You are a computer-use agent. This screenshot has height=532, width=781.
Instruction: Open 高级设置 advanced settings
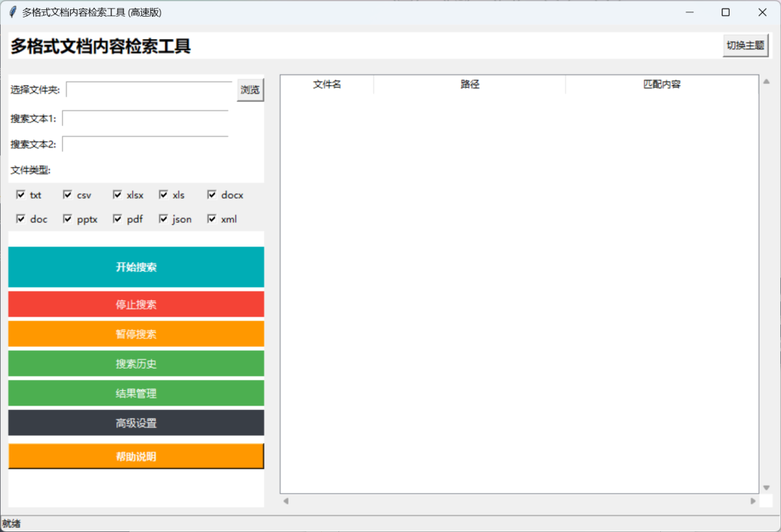pyautogui.click(x=135, y=423)
